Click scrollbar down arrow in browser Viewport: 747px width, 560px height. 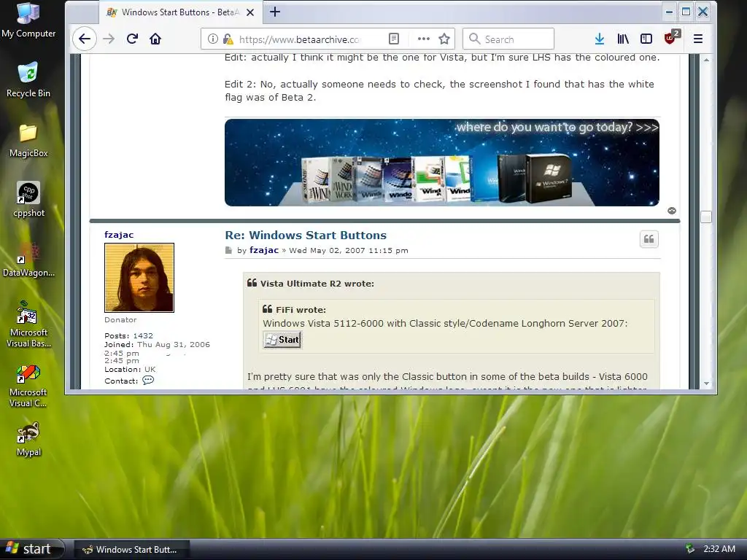tap(706, 384)
